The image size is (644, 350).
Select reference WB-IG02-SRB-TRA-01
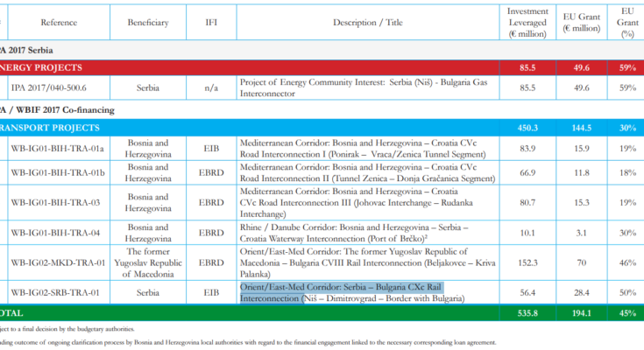[x=55, y=293]
